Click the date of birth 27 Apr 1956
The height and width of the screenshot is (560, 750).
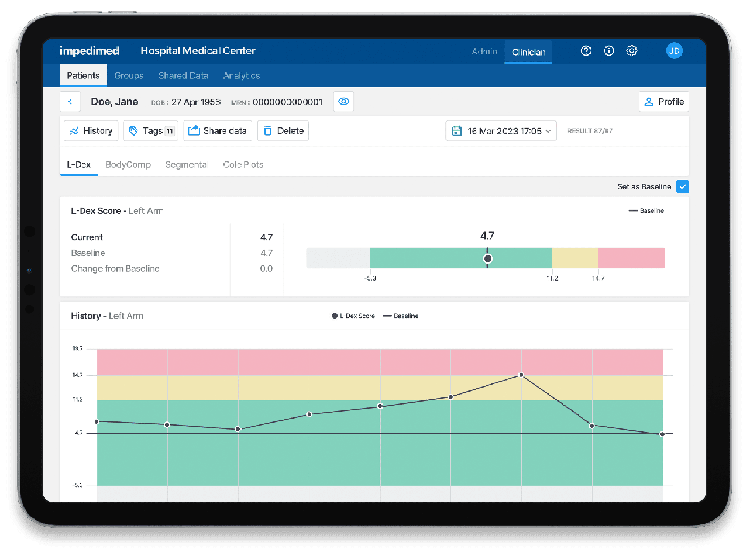[196, 102]
